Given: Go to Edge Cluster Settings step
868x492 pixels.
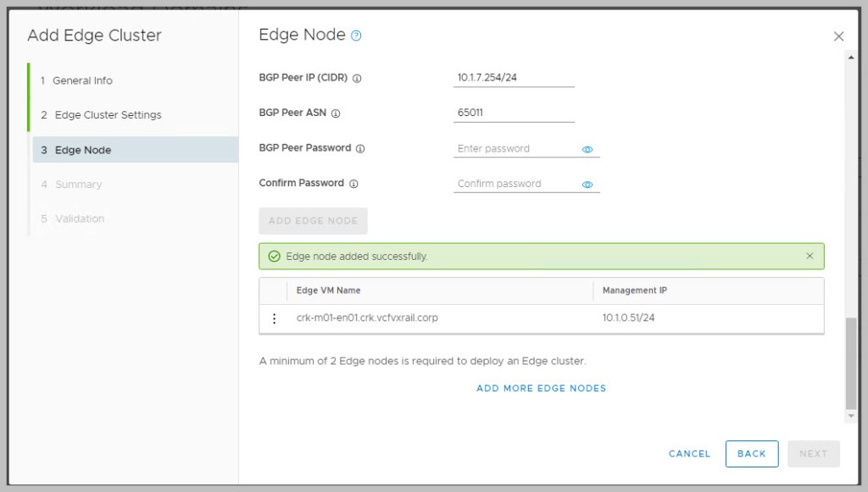Looking at the screenshot, I should click(x=108, y=115).
